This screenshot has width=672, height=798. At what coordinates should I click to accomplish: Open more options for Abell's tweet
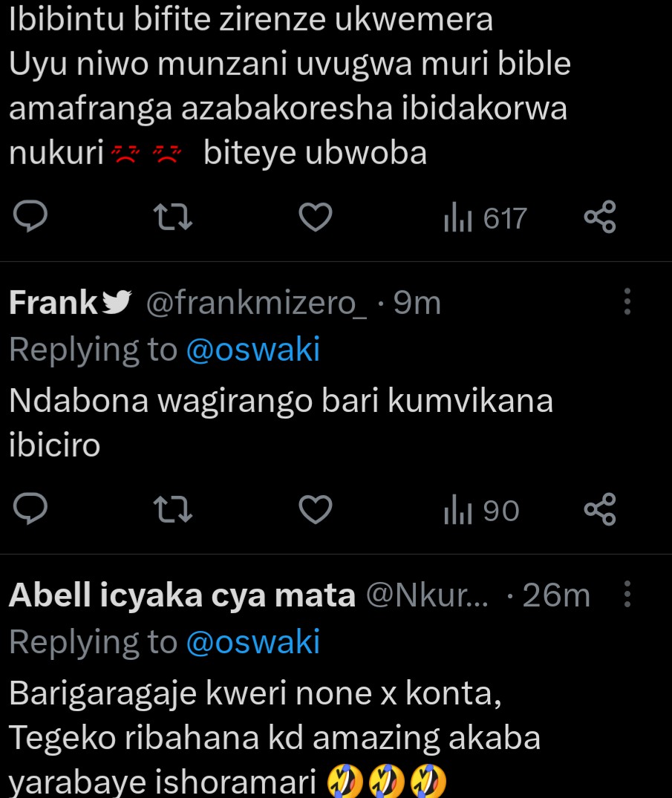pyautogui.click(x=627, y=595)
